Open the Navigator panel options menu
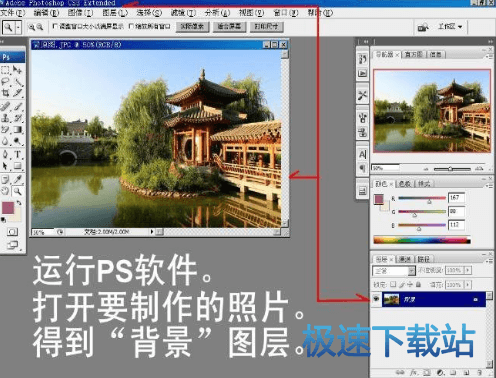 pos(489,57)
